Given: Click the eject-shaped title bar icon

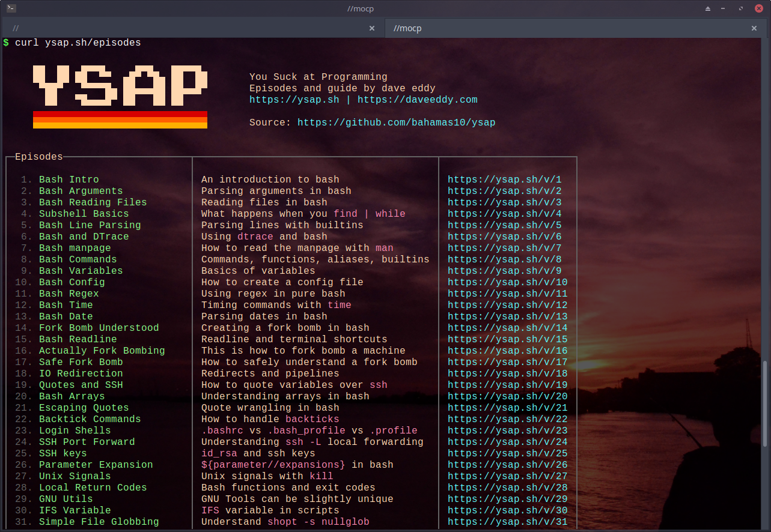Looking at the screenshot, I should 708,8.
